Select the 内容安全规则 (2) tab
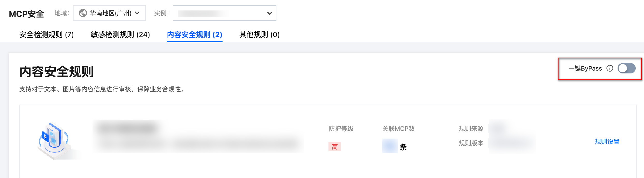This screenshot has width=644, height=178. pyautogui.click(x=195, y=35)
